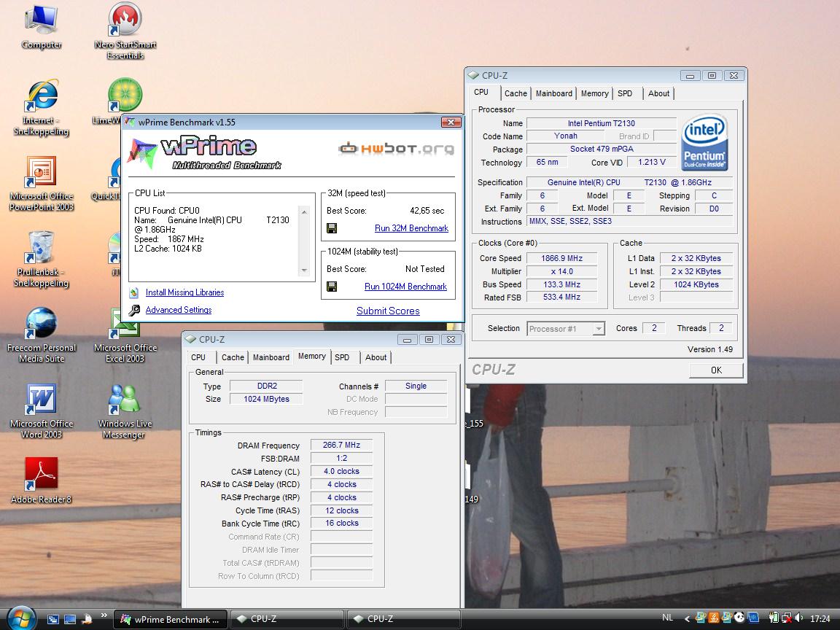
Task: Select Adobe Reader 8 desktop icon
Action: click(42, 481)
